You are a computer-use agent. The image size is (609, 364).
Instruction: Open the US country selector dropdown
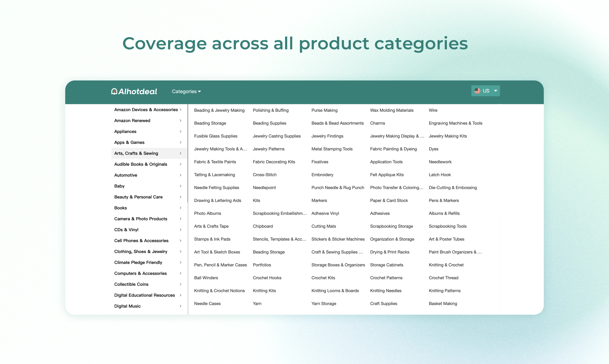click(485, 91)
